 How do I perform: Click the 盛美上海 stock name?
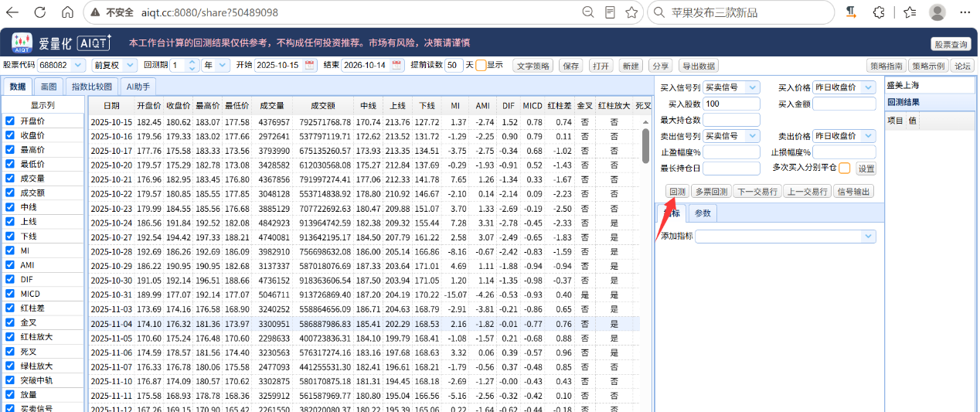(904, 86)
